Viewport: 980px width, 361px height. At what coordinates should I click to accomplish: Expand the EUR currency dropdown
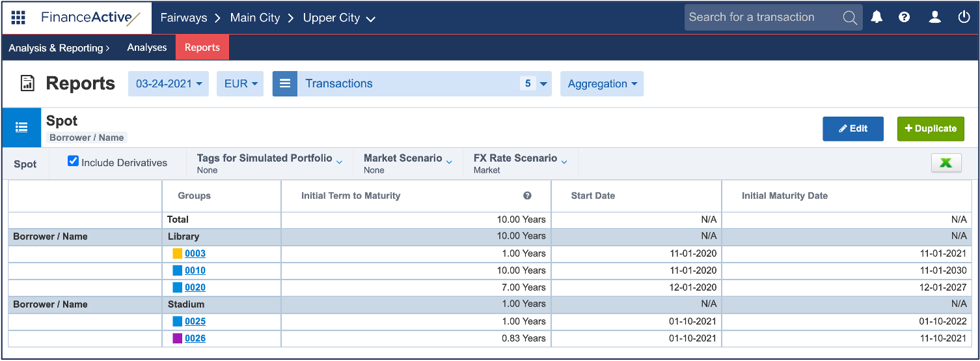(x=240, y=83)
